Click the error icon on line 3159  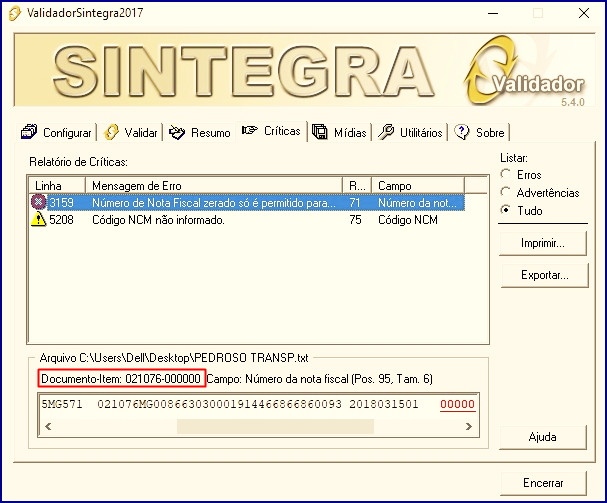[x=38, y=202]
